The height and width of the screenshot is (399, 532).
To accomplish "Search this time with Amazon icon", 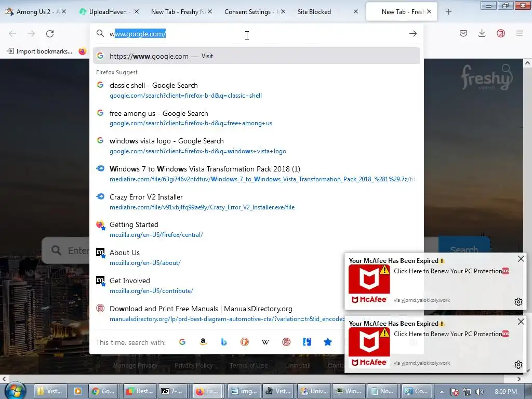I will [x=203, y=342].
